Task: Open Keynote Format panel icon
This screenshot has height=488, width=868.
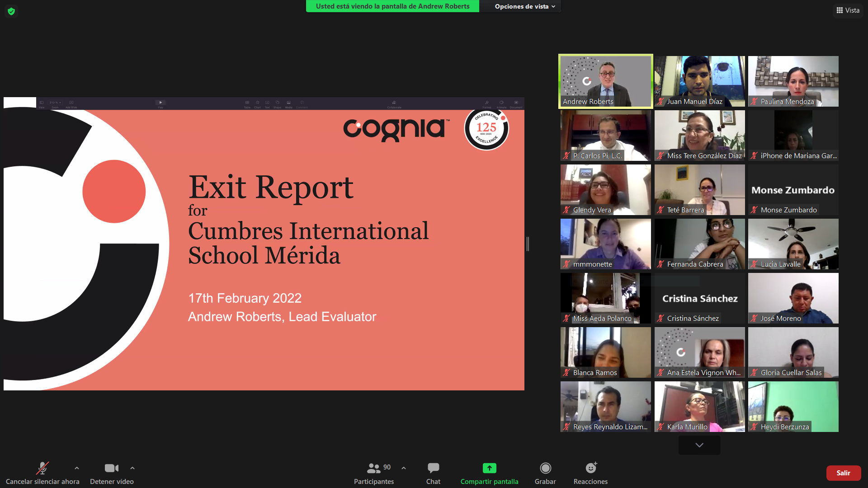Action: (x=487, y=103)
